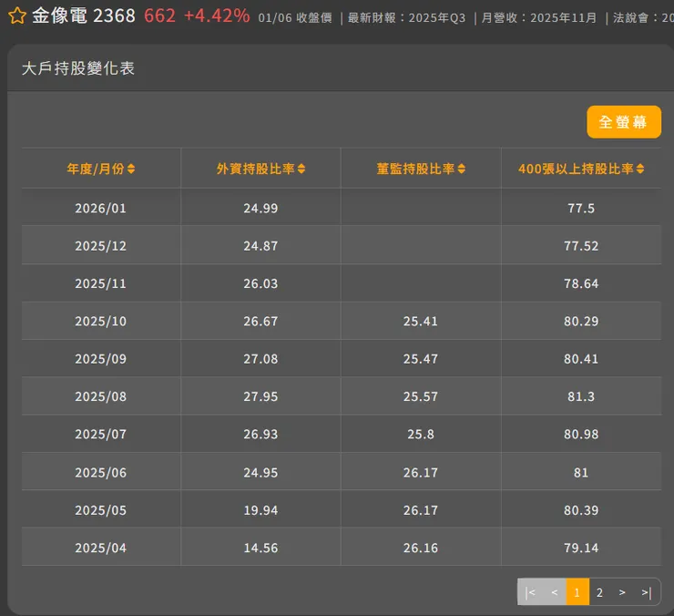Click the +4.42% change value

tap(217, 15)
